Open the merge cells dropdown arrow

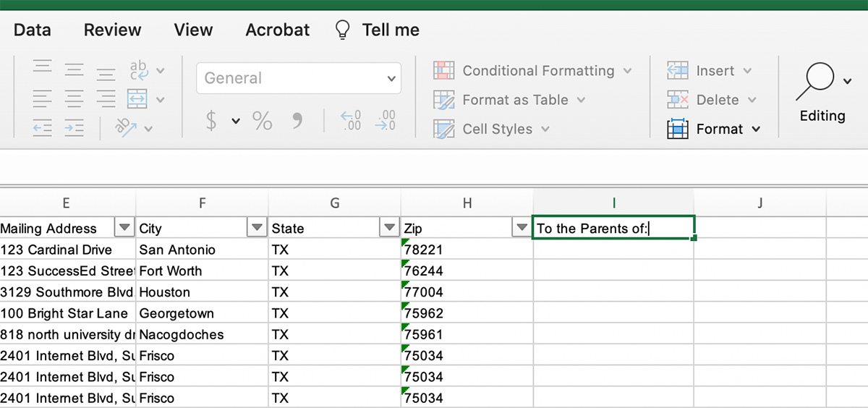point(161,100)
